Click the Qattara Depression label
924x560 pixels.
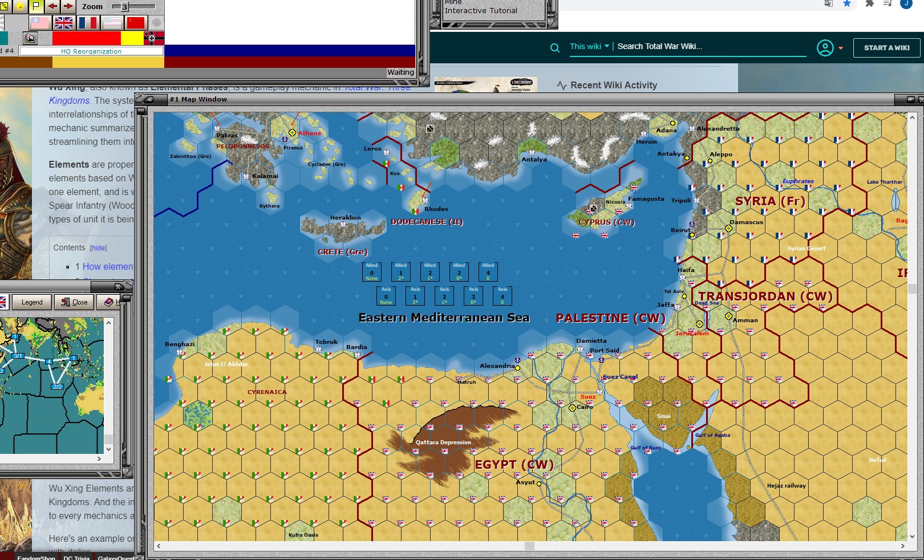click(443, 442)
